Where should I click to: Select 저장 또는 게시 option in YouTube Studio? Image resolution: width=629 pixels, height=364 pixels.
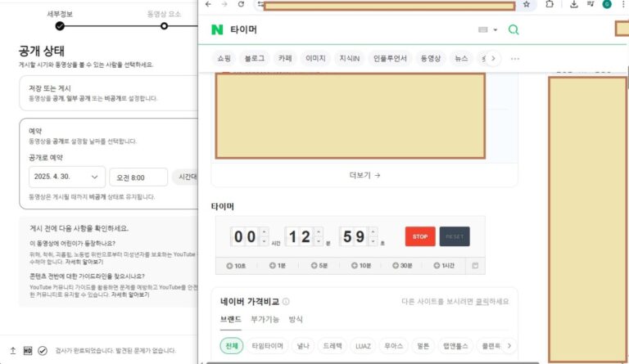(109, 93)
